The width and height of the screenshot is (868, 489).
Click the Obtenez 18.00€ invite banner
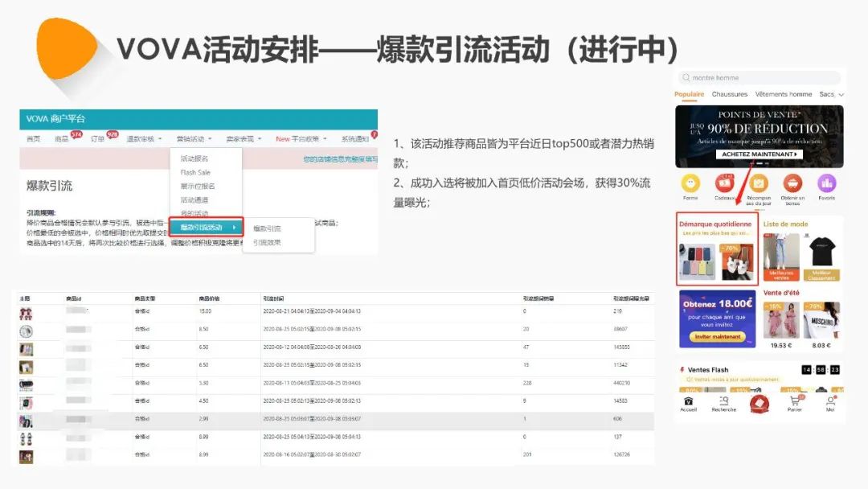[x=718, y=319]
